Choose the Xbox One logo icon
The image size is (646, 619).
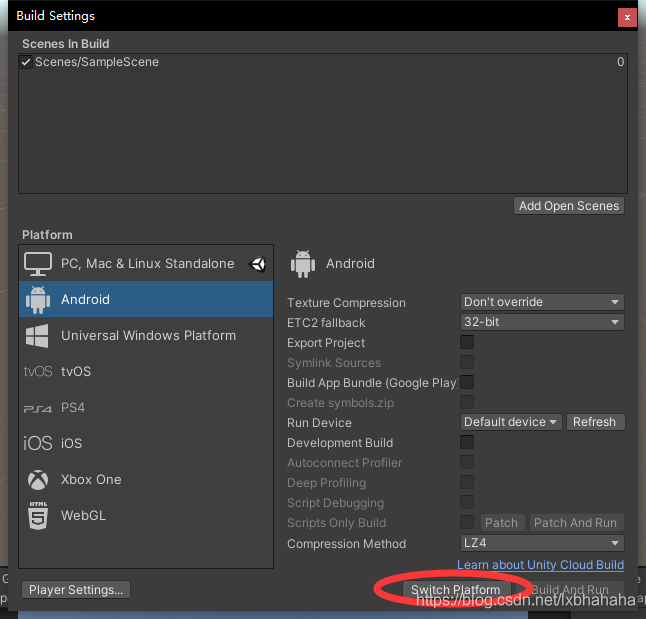pos(38,480)
